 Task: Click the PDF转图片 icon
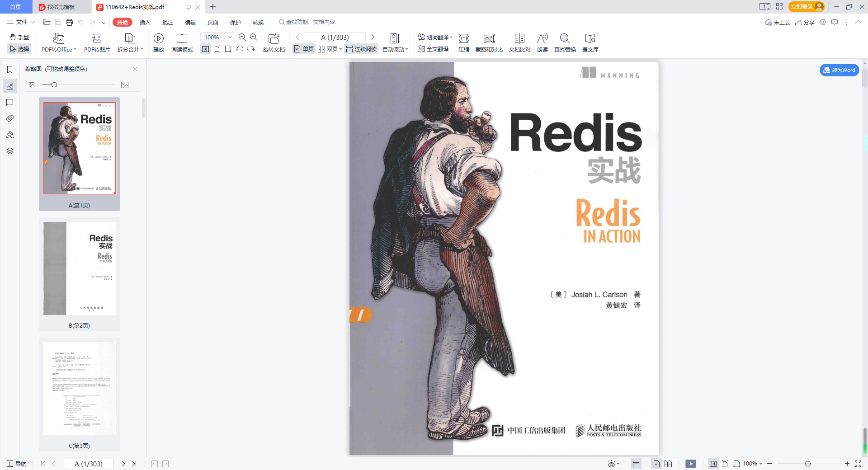pyautogui.click(x=97, y=38)
